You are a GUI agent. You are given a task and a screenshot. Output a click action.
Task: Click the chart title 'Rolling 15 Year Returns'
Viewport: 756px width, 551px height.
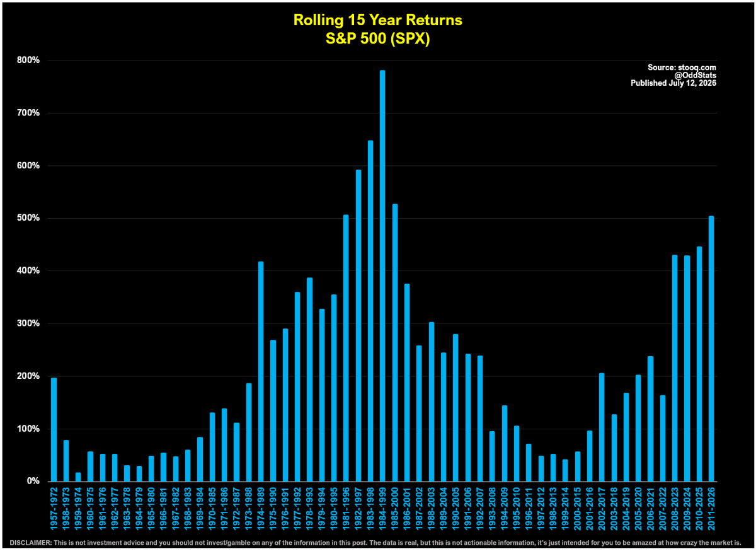(x=378, y=20)
